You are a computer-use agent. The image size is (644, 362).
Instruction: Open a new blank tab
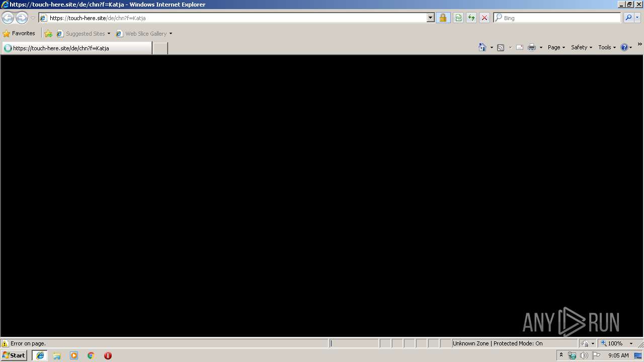(160, 48)
